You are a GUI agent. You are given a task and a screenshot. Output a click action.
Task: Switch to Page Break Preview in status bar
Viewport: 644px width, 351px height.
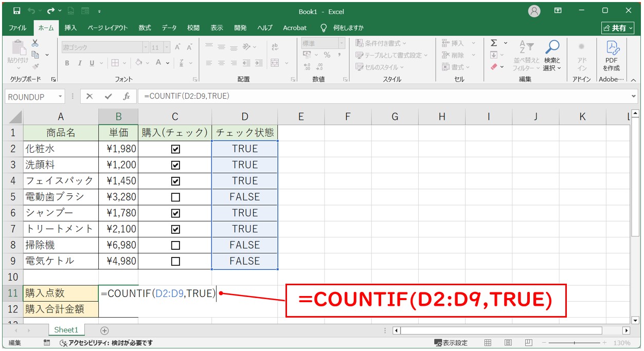pos(528,343)
